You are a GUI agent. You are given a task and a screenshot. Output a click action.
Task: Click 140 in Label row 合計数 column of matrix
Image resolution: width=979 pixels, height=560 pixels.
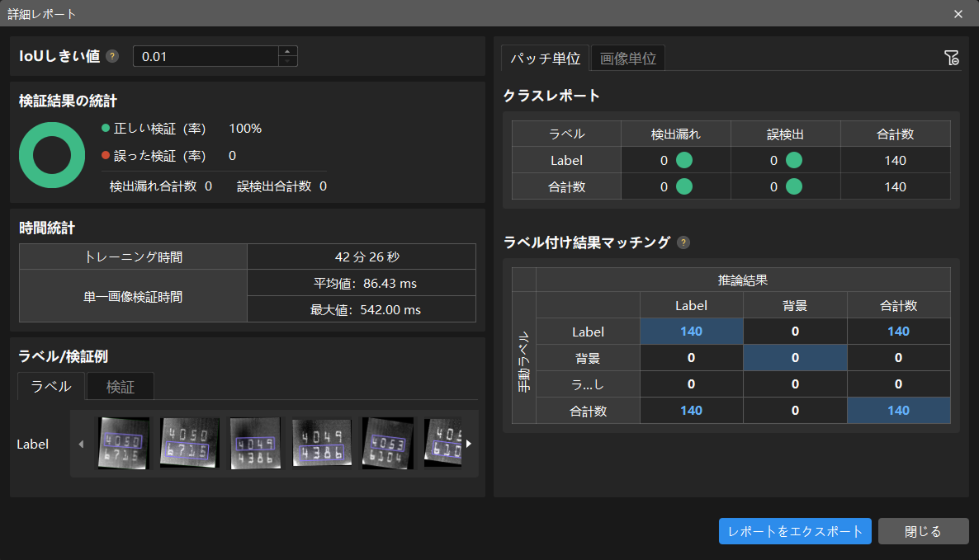point(898,332)
